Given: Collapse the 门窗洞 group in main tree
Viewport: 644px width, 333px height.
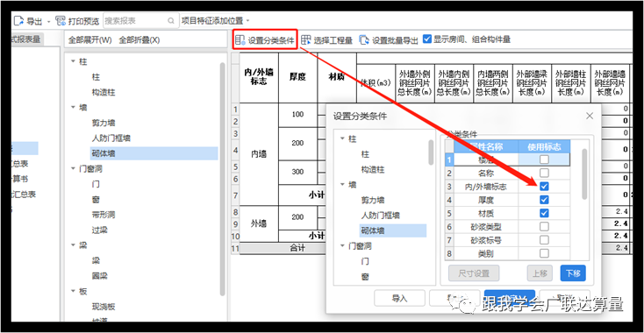Looking at the screenshot, I should [x=73, y=168].
